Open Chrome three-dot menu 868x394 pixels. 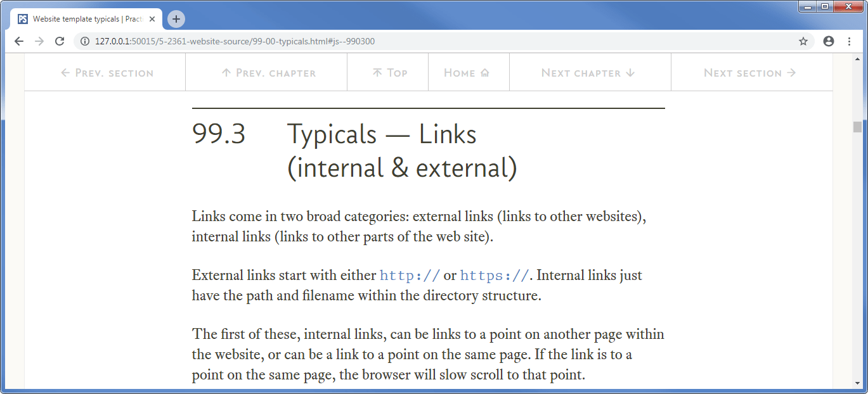pyautogui.click(x=849, y=41)
